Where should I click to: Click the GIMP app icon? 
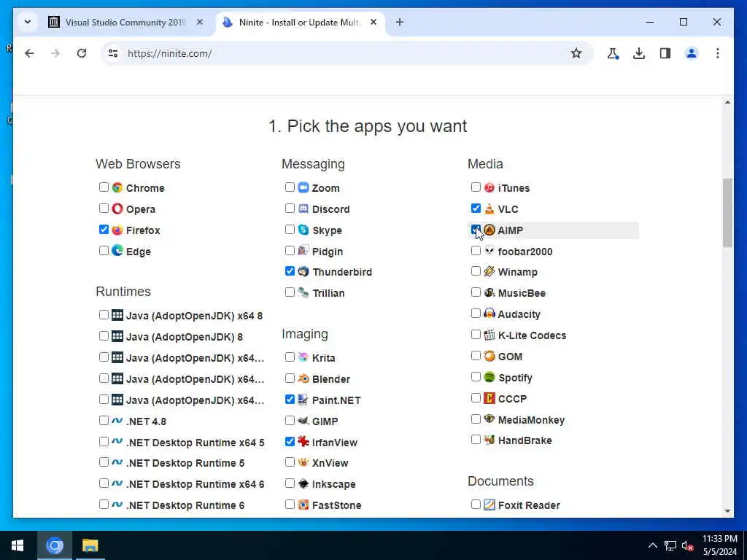pyautogui.click(x=303, y=421)
